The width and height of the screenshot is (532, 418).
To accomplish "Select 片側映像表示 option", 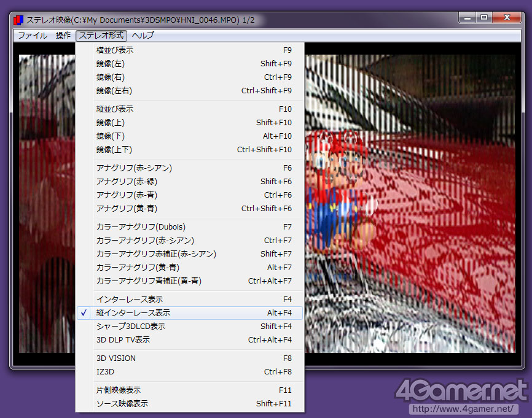I will pos(190,390).
